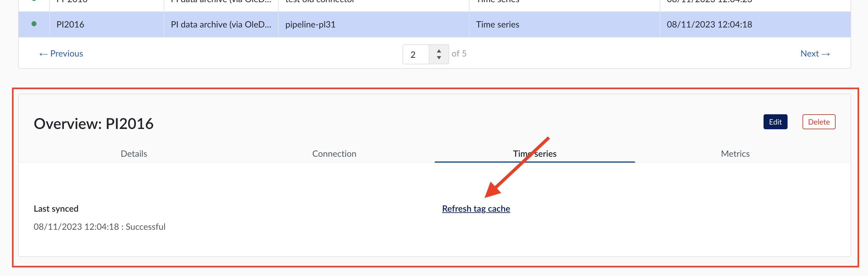Open the Details tab

pyautogui.click(x=134, y=154)
